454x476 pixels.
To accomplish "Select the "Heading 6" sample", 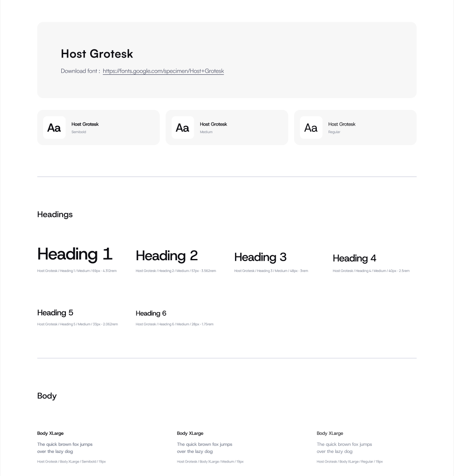I will [151, 313].
